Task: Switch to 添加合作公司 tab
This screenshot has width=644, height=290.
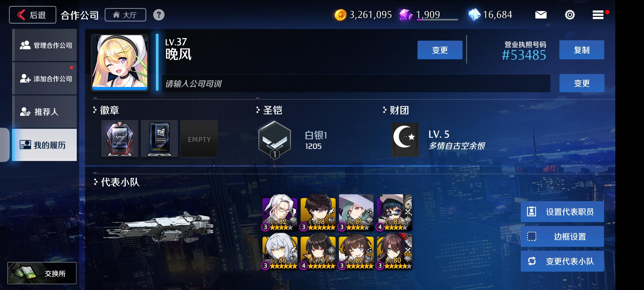Action: [x=45, y=78]
